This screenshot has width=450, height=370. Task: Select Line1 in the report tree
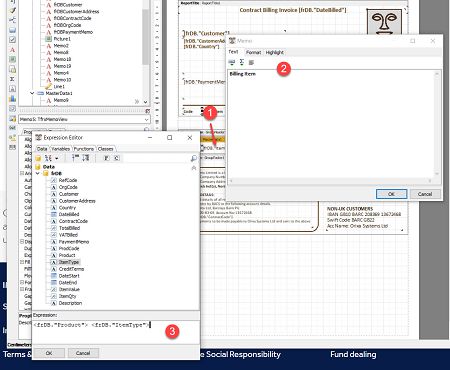(59, 86)
